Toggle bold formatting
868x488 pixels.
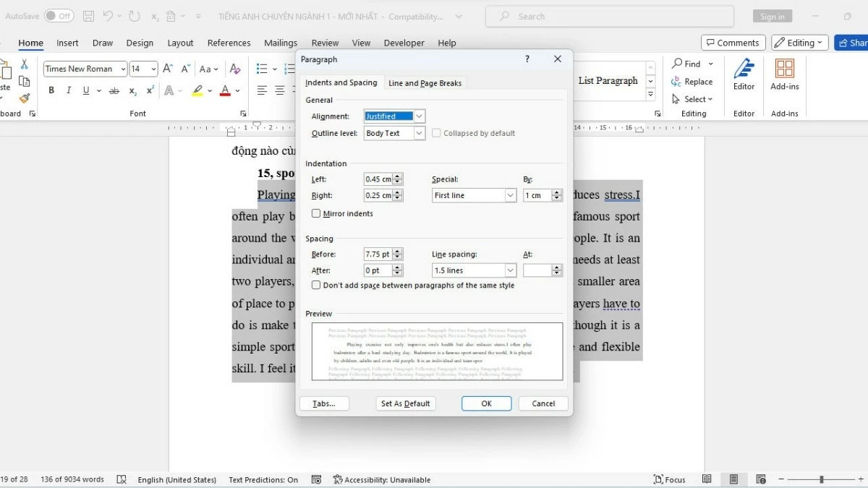click(x=51, y=90)
